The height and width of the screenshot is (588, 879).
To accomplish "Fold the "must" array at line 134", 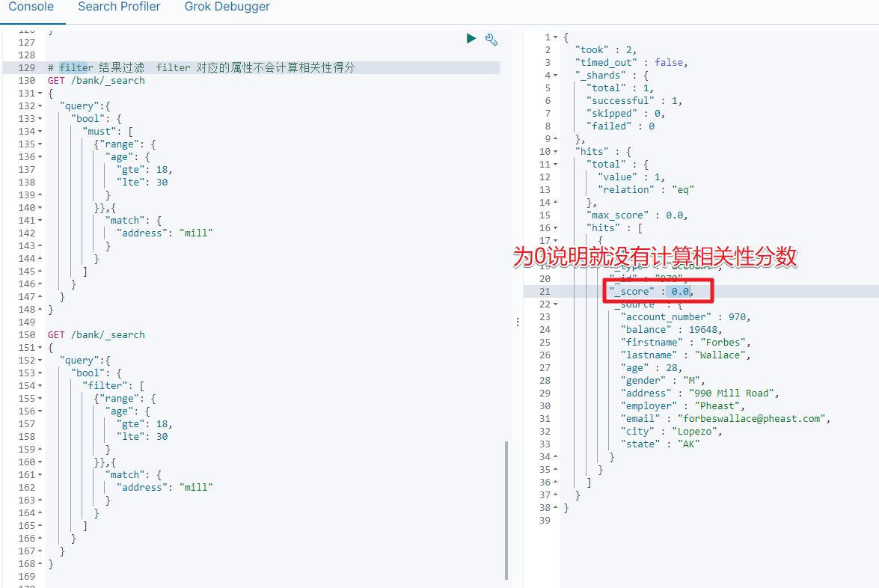I will pos(40,132).
